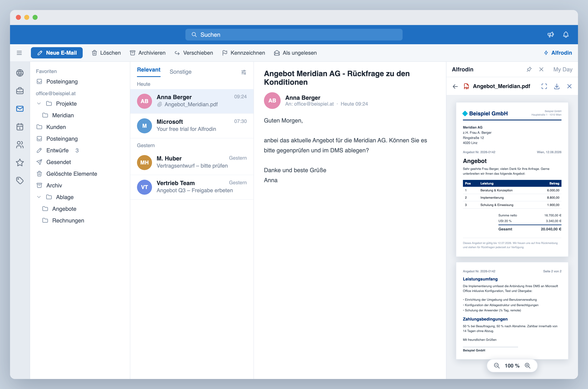
Task: Open the Calendar icon in the sidebar
Action: (x=20, y=127)
